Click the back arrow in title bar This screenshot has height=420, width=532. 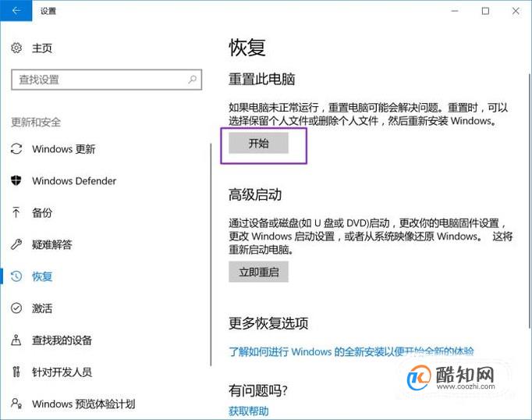tap(16, 10)
